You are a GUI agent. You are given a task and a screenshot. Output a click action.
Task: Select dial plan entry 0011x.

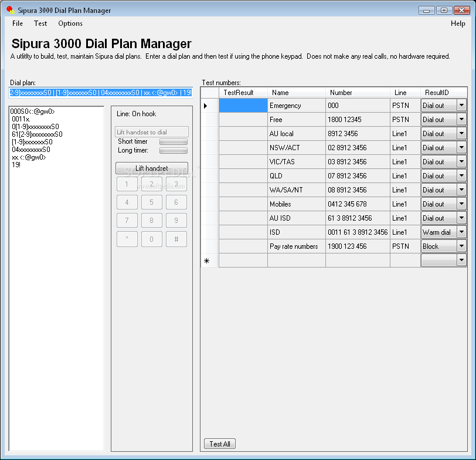coord(21,119)
